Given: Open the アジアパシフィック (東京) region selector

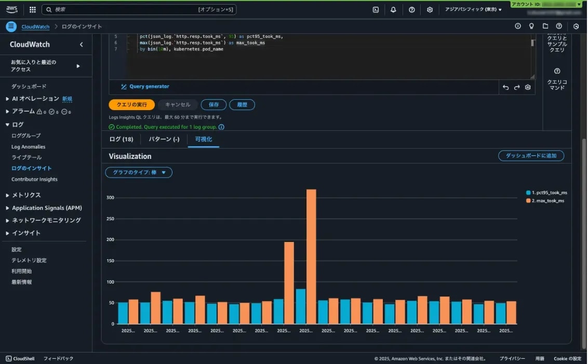Looking at the screenshot, I should (473, 9).
